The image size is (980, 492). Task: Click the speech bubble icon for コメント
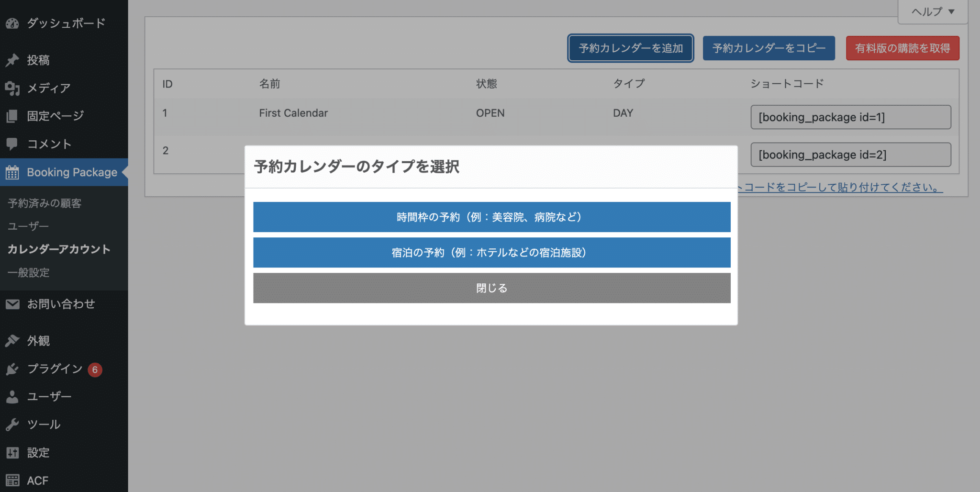12,144
